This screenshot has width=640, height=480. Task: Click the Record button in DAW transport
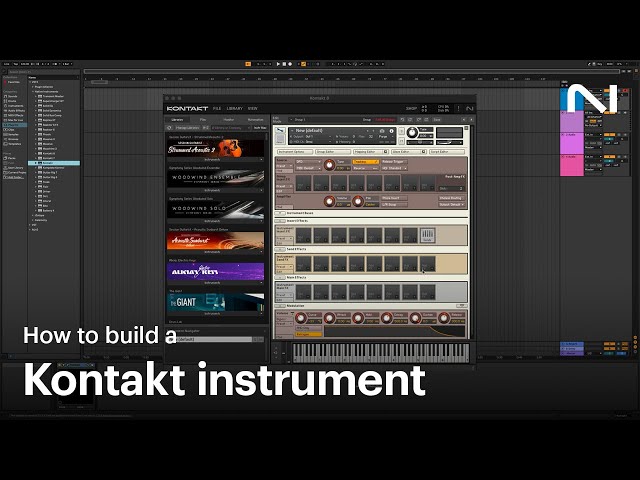pyautogui.click(x=290, y=64)
